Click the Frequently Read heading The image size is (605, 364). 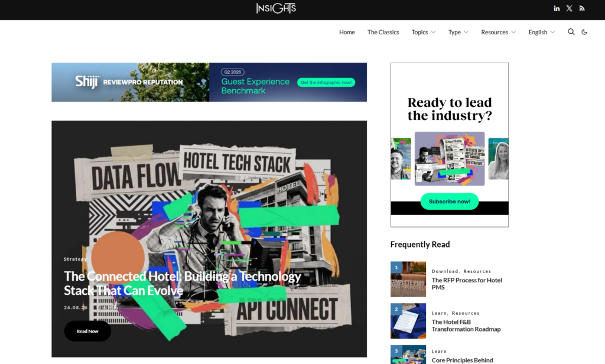(x=420, y=244)
